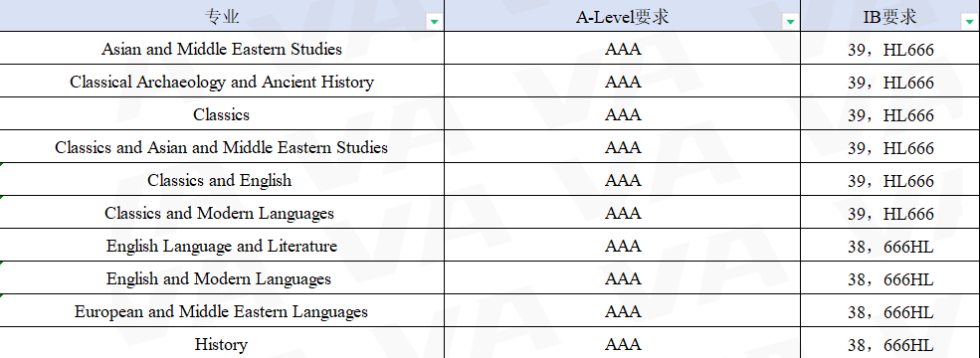Select the A-Level要求 header cell
The width and height of the screenshot is (980, 358).
(x=623, y=16)
